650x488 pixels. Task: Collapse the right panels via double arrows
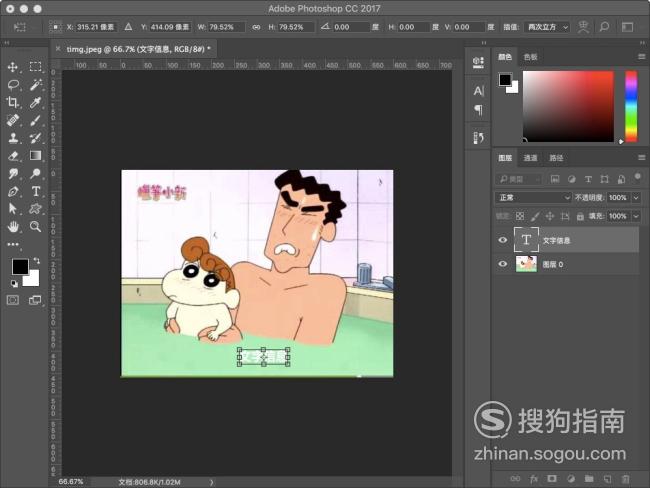642,43
